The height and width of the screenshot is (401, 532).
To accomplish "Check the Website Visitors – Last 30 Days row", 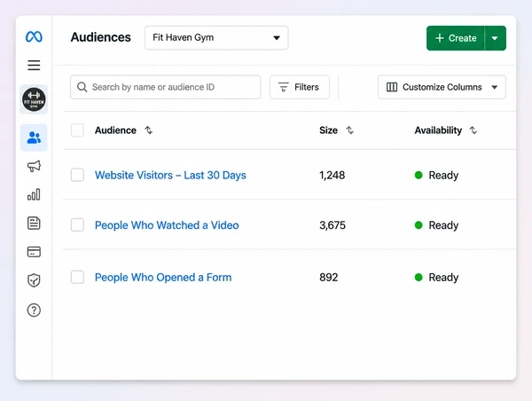I will click(78, 175).
